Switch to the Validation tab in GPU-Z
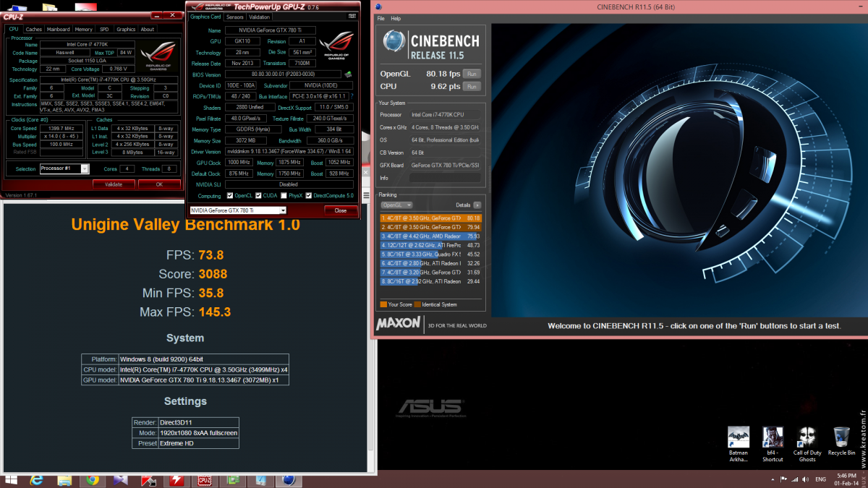Screen dimensions: 868x488 tap(259, 17)
